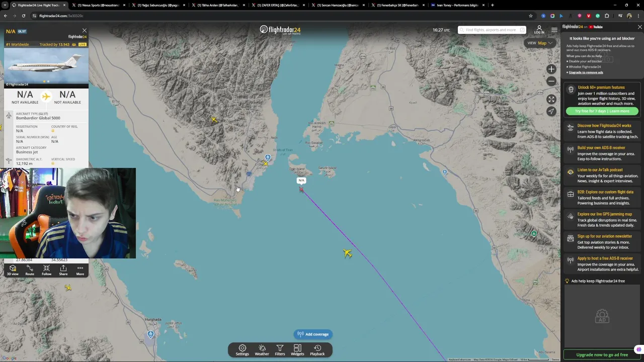Open the Yağız Sabuncuoğlu tab
Image resolution: width=644 pixels, height=362 pixels.
click(x=158, y=5)
